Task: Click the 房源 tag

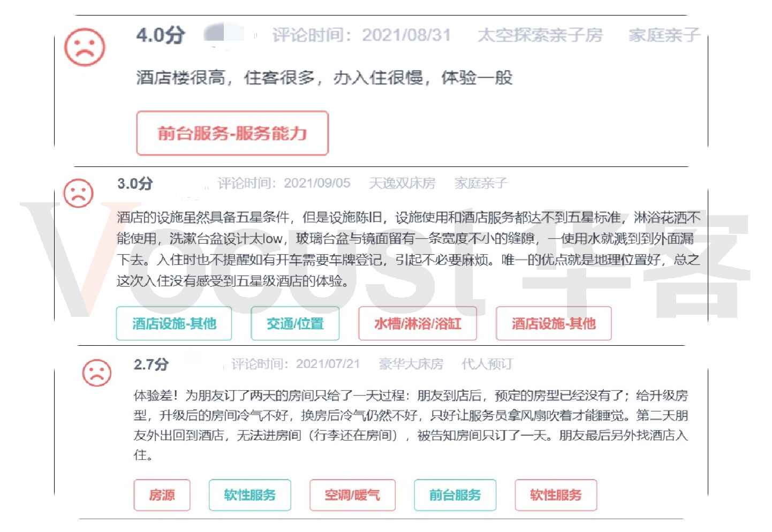Action: click(162, 495)
